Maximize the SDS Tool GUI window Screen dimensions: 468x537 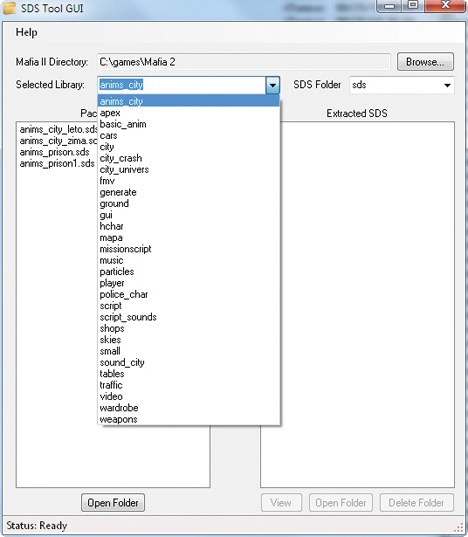(x=413, y=5)
